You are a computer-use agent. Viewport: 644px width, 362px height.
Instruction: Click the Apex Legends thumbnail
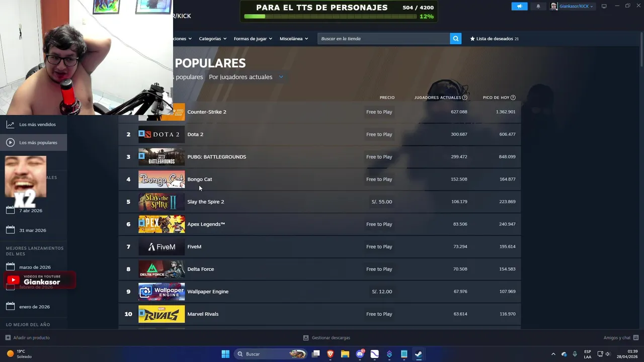(162, 224)
